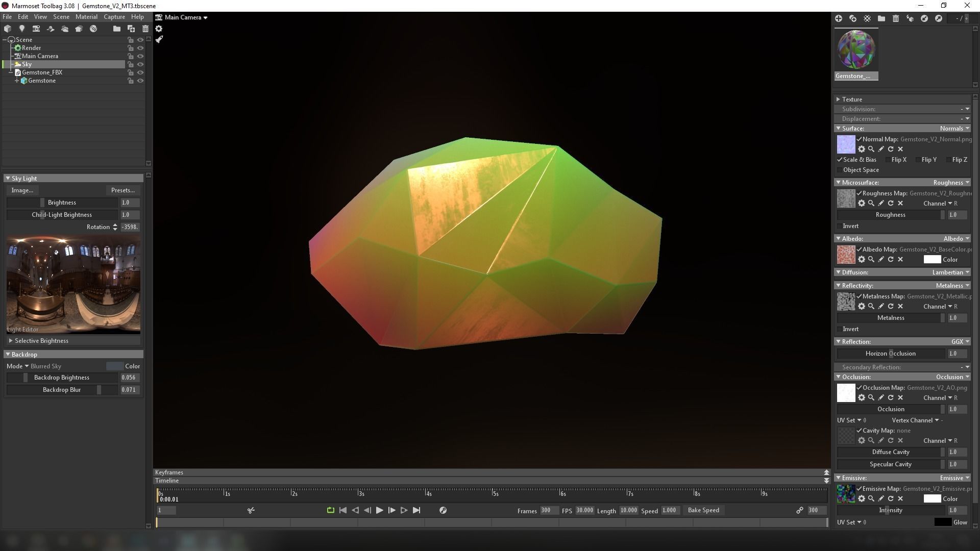Create a new material with the plus icon
This screenshot has height=551, width=980.
point(839,18)
